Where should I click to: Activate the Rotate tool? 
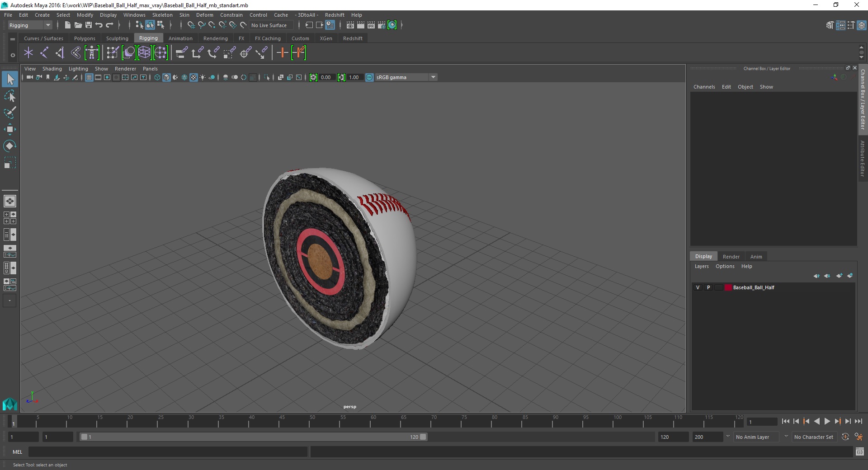[x=10, y=146]
